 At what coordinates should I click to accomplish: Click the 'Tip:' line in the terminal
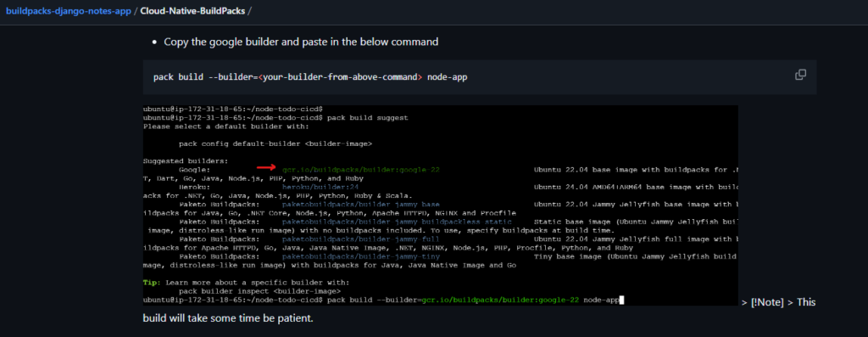[247, 282]
